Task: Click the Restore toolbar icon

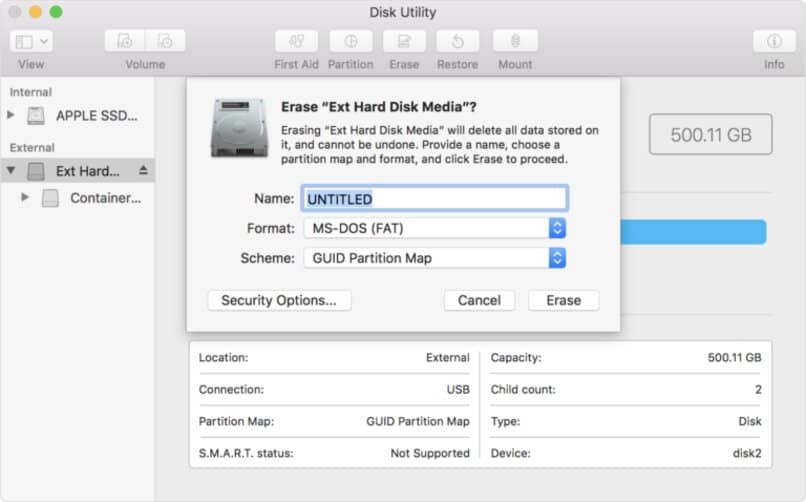Action: 457,41
